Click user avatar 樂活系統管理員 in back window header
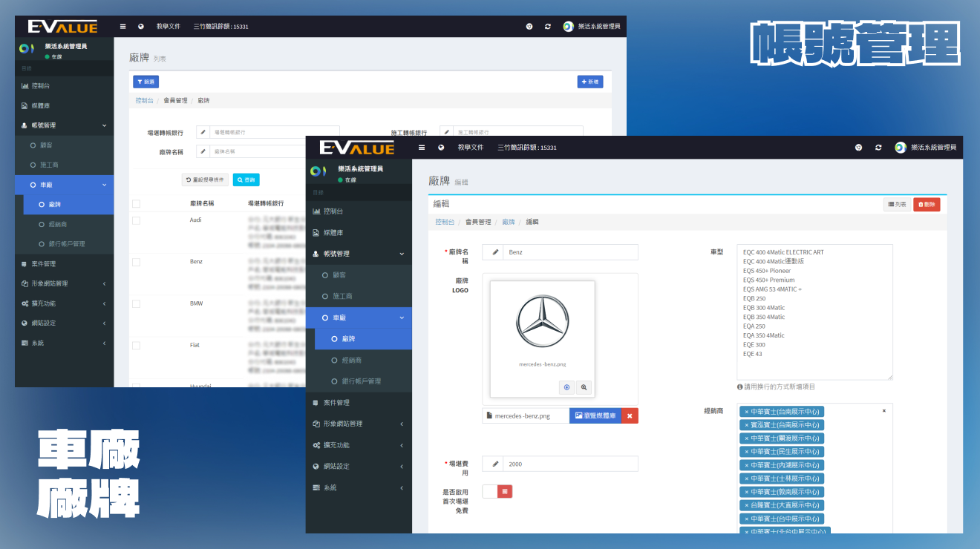980x549 pixels. (591, 26)
